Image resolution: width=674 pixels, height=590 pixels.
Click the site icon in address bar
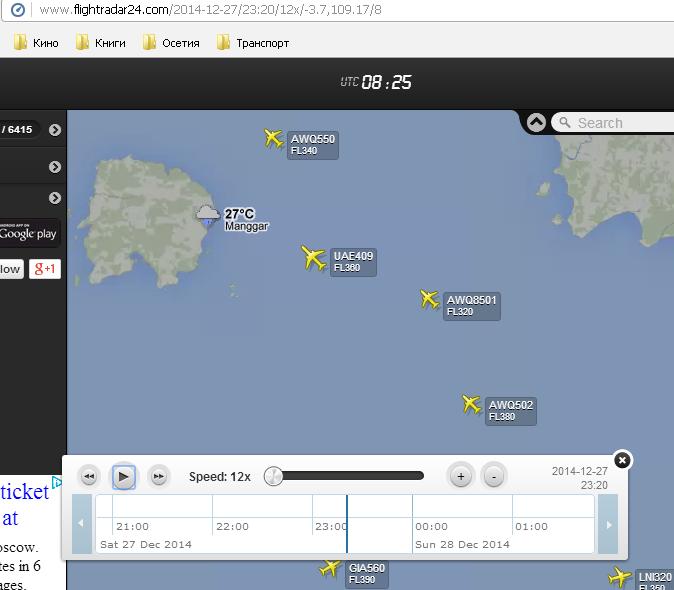18,9
